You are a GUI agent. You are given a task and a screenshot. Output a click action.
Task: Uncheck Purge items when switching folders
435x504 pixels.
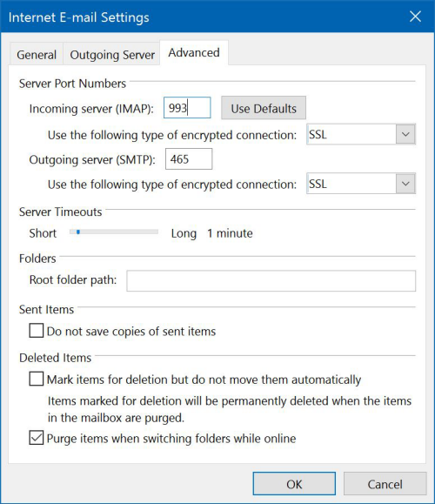36,438
